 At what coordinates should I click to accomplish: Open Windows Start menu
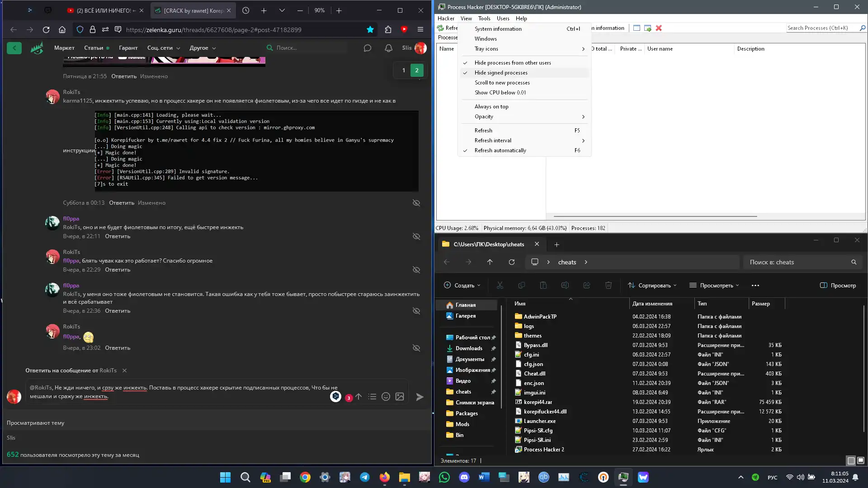point(225,477)
